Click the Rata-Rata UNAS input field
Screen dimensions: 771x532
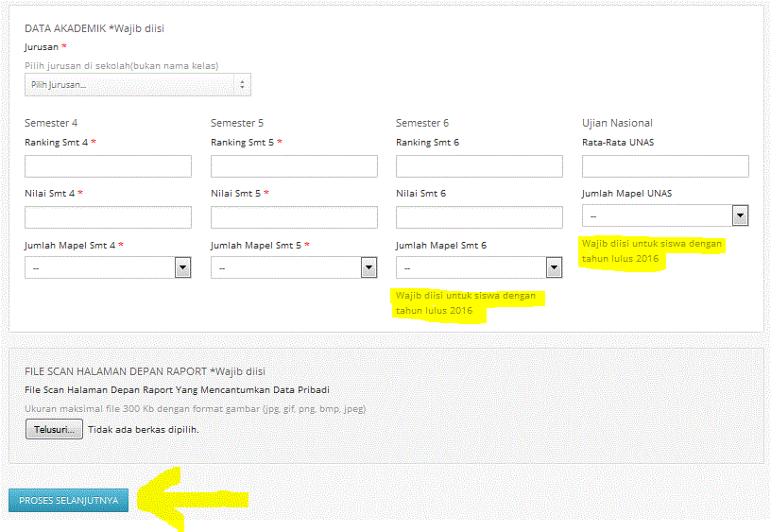click(x=665, y=166)
